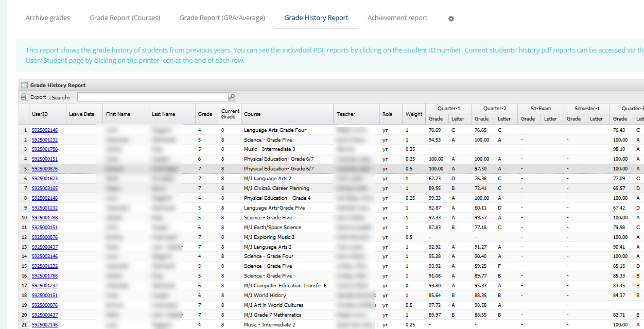This screenshot has height=329, width=644.
Task: Open the settings gear next to Achievement report
Action: pos(451,19)
